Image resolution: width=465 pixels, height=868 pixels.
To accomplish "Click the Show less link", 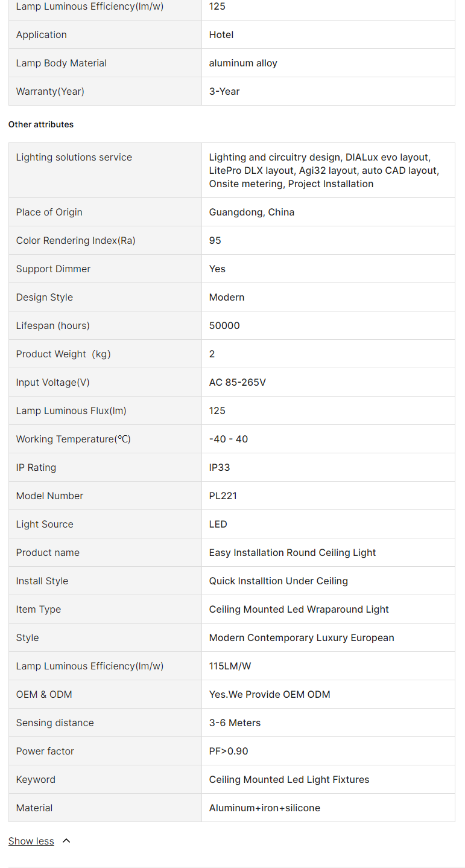I will 31,841.
